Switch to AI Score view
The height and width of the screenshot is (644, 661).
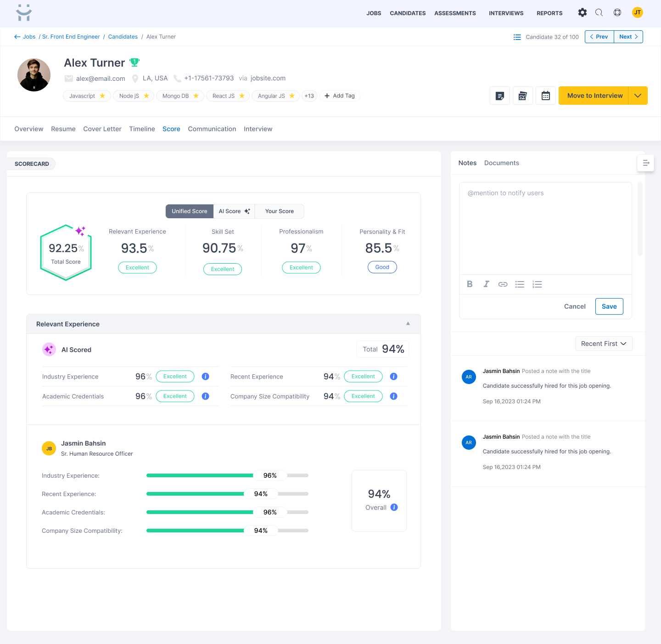[x=234, y=211]
